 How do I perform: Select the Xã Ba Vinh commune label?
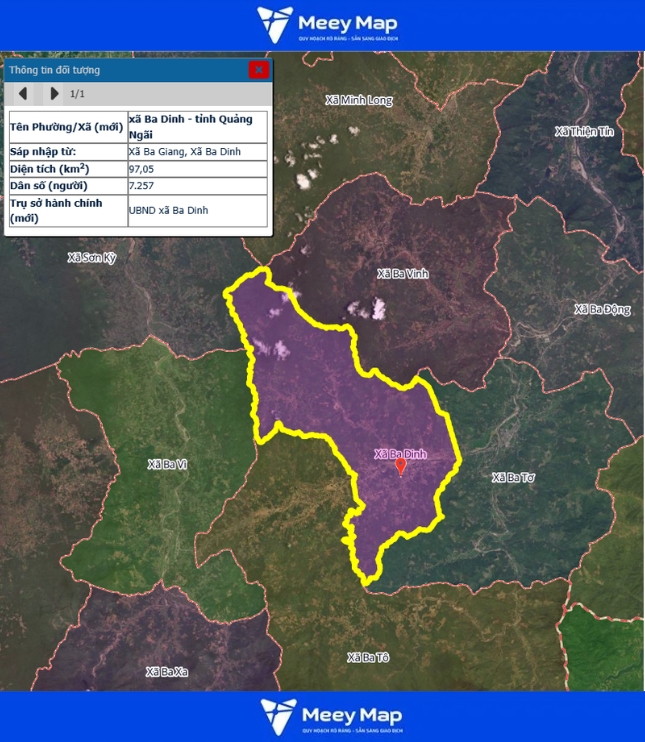[x=402, y=273]
